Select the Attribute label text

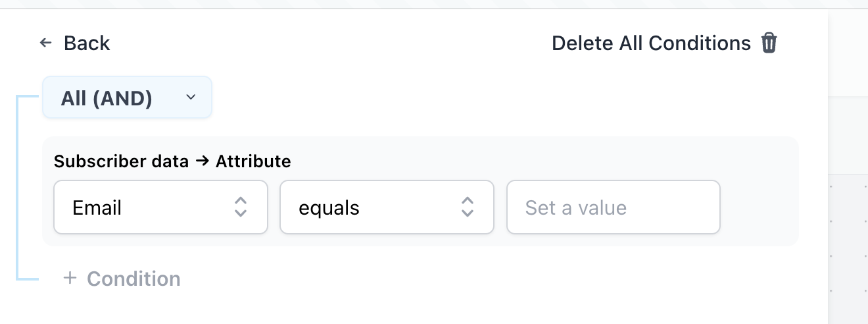pos(253,161)
